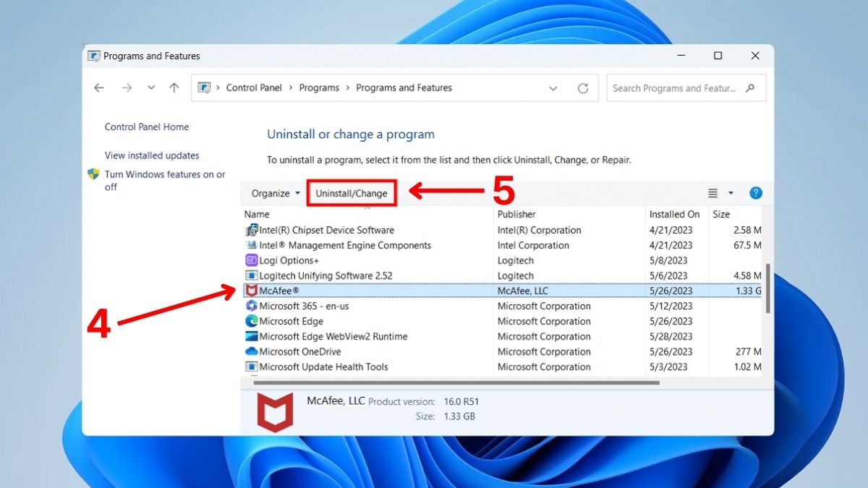The height and width of the screenshot is (488, 868).
Task: Click the McAfee application icon
Action: click(251, 291)
